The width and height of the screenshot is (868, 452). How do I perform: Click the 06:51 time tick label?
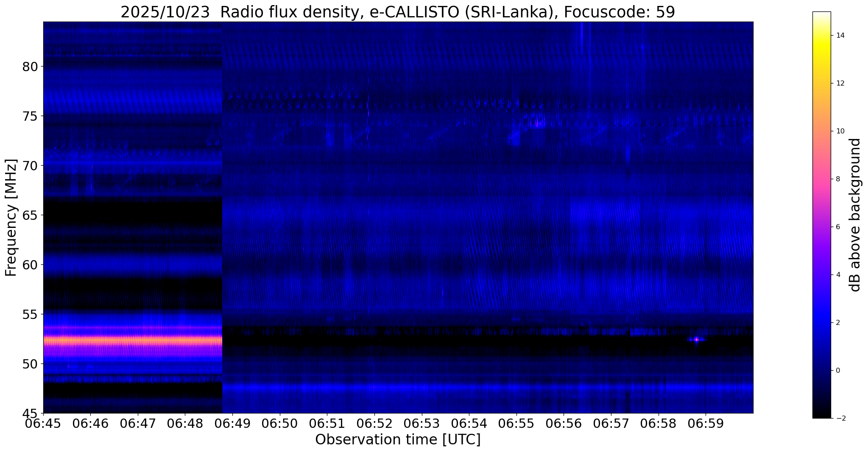pyautogui.click(x=327, y=423)
